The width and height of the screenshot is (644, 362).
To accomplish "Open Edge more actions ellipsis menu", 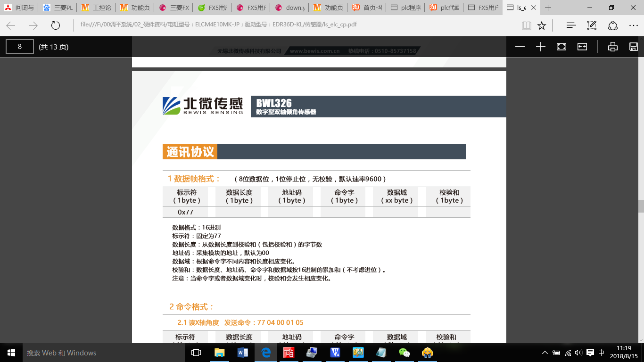I will [633, 25].
